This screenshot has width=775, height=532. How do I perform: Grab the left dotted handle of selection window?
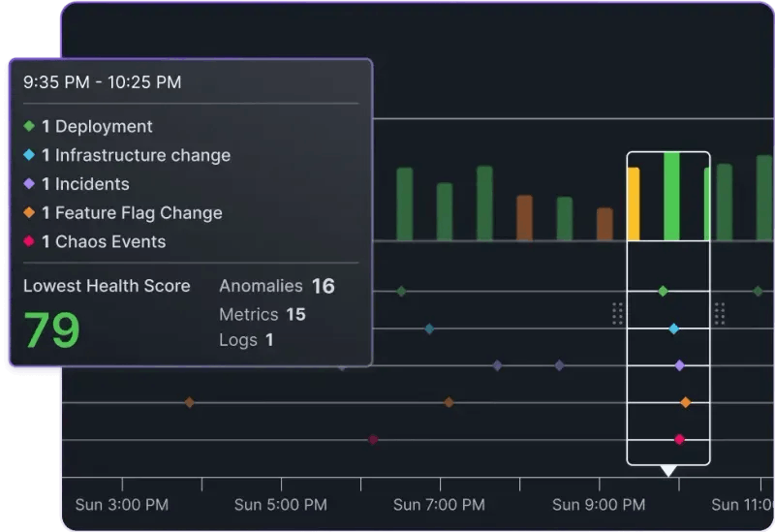(x=617, y=313)
